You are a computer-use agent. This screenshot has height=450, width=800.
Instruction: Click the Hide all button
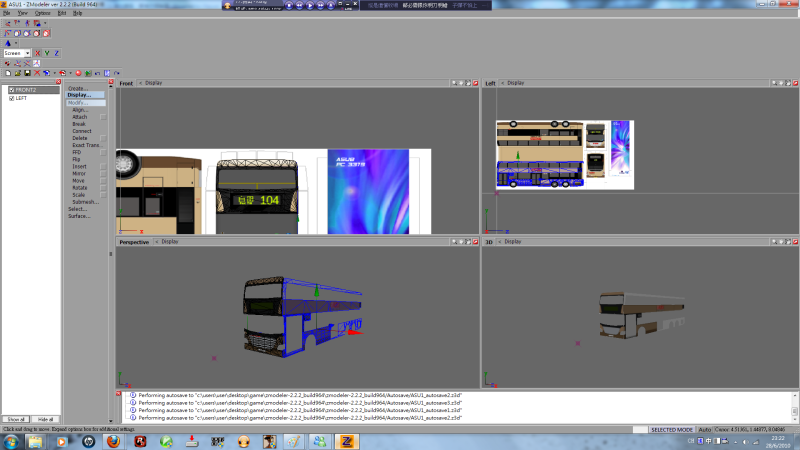pyautogui.click(x=45, y=419)
